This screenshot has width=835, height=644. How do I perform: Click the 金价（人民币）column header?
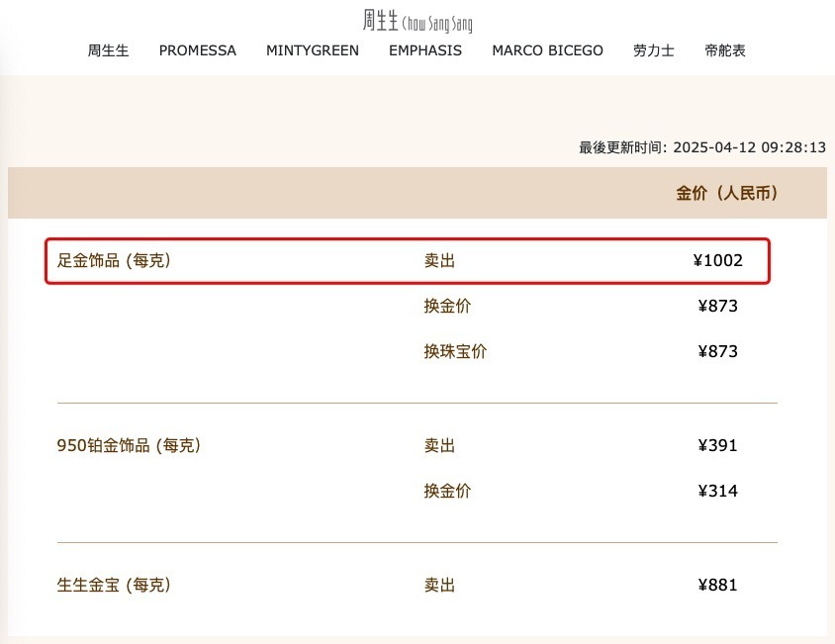pyautogui.click(x=727, y=193)
